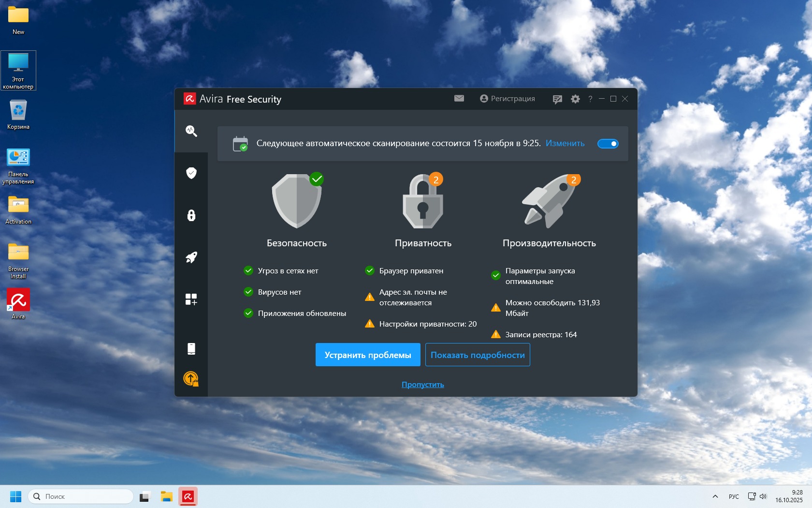Click the 'Приложения обновлены' status
812x508 pixels.
[x=295, y=313]
